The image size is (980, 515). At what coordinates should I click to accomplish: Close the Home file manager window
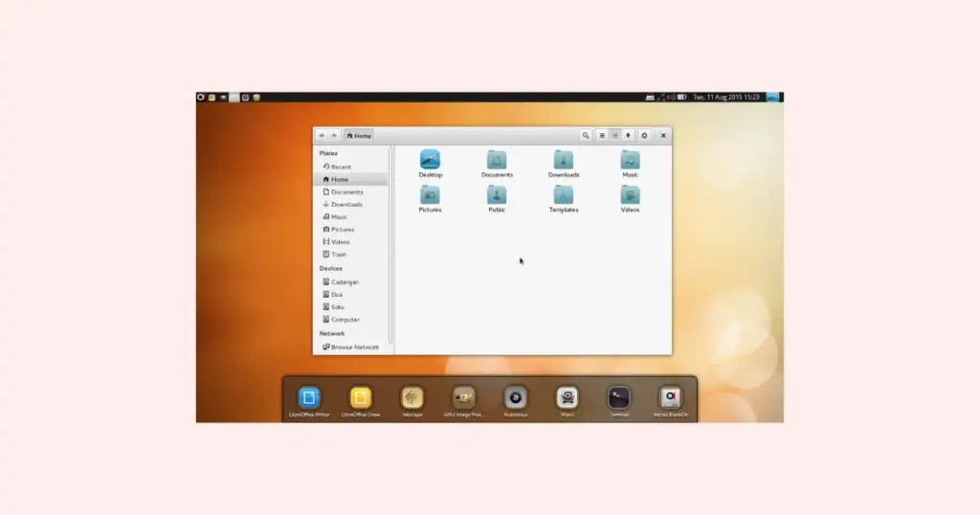[663, 136]
